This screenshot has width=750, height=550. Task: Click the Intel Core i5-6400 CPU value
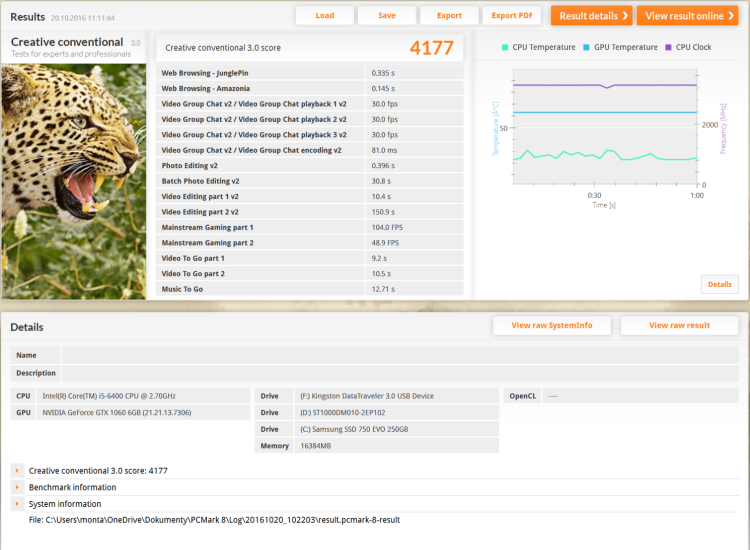point(109,396)
